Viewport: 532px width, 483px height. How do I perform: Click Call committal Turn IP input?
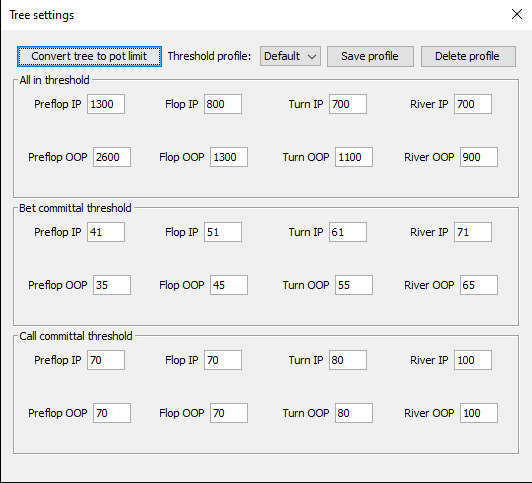tap(348, 360)
